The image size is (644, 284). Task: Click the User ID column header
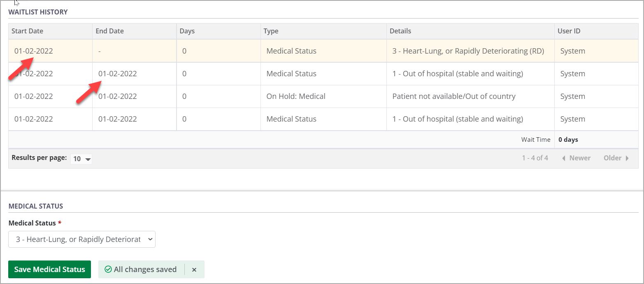click(569, 31)
